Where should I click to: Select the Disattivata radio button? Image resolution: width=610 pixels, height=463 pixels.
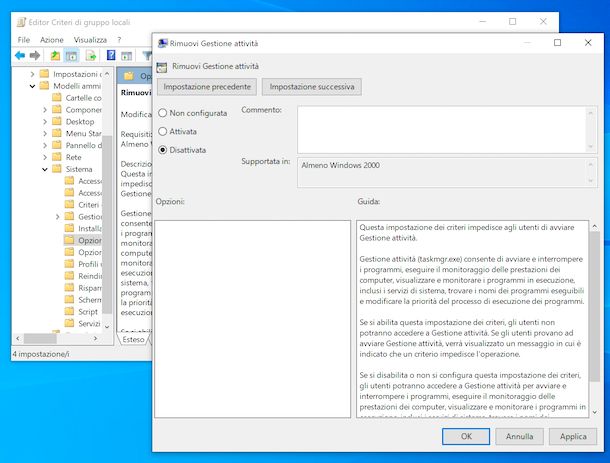pos(163,150)
